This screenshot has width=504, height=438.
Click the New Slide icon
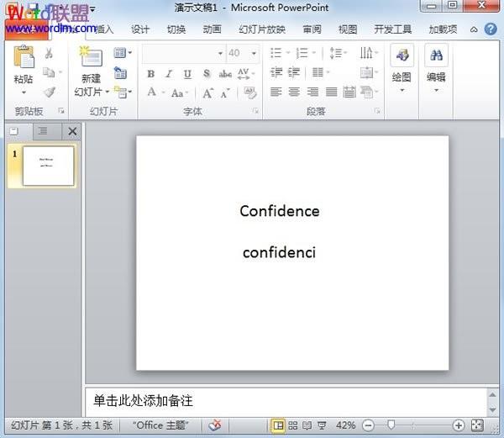click(92, 56)
